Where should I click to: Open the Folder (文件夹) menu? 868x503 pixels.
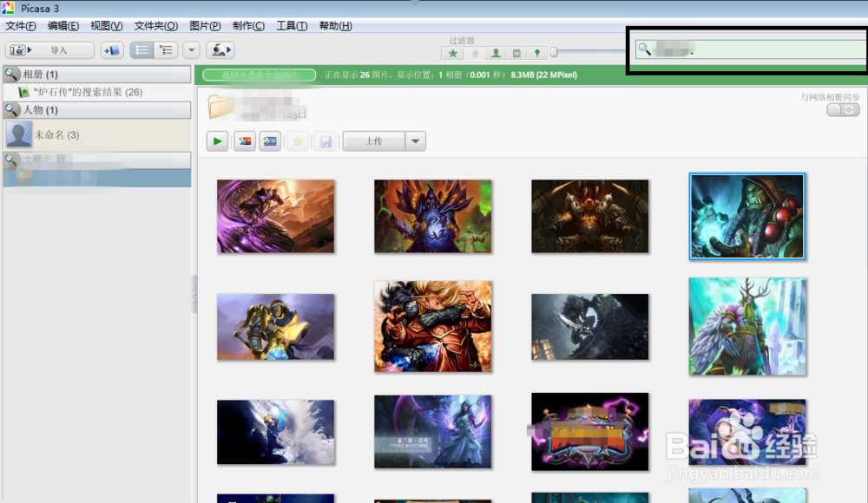pos(155,26)
